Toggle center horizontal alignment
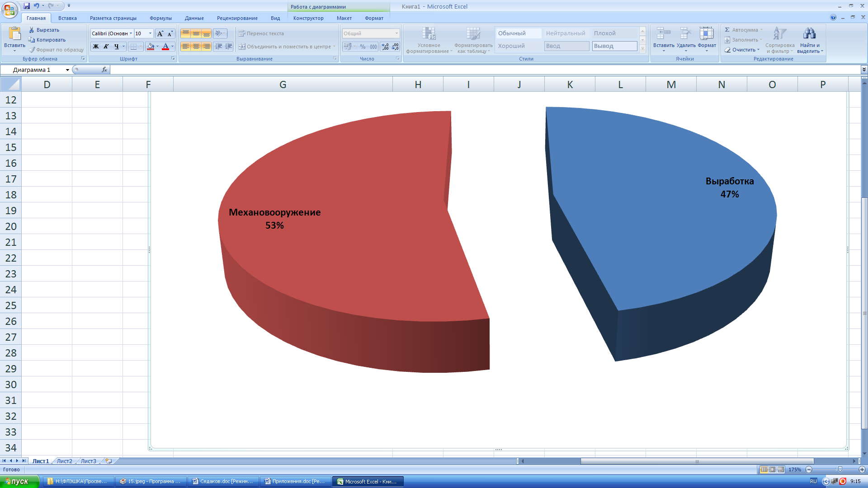Viewport: 868px width, 488px height. 196,47
